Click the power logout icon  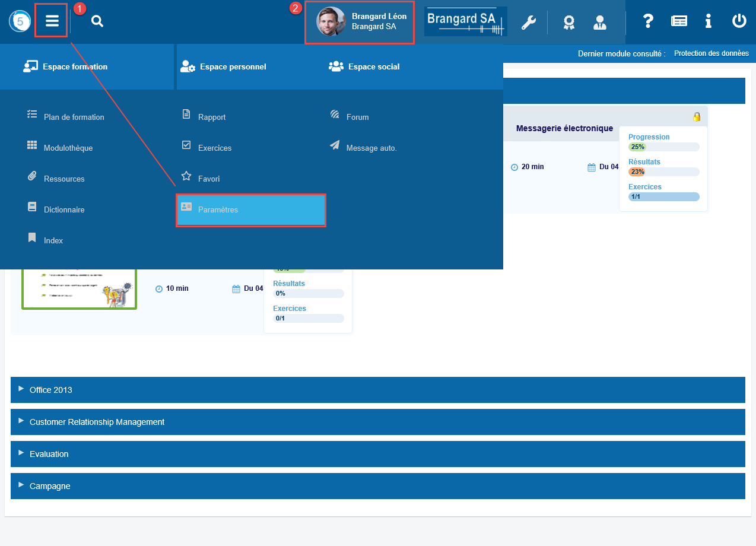pos(739,21)
